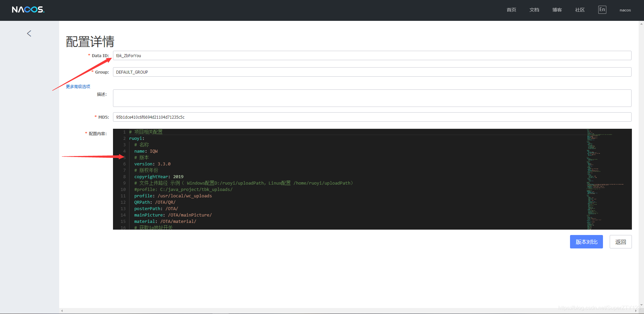Click the '# 版权年份' comment line
This screenshot has width=644, height=314.
[x=146, y=170]
